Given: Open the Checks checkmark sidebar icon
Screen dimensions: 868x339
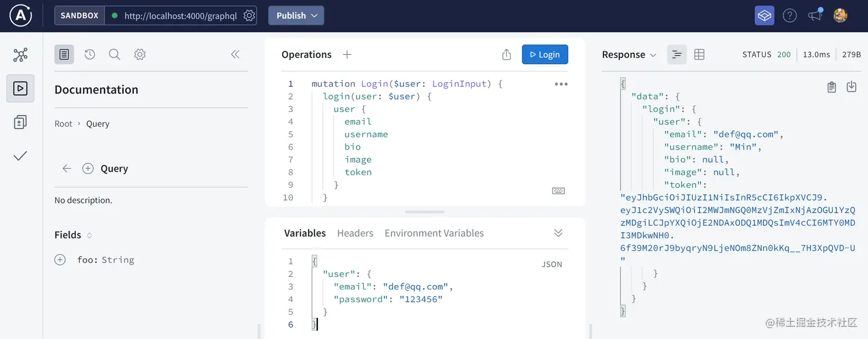Looking at the screenshot, I should (20, 156).
